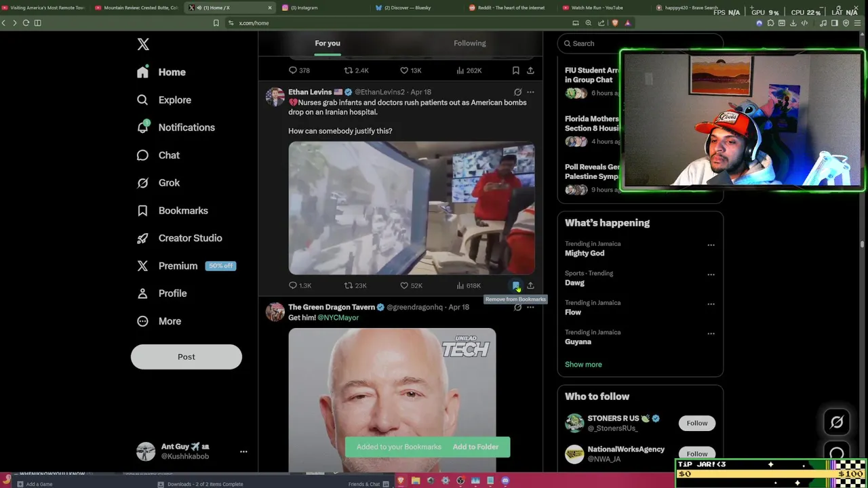Open more options for Mighty God trend
This screenshot has height=488, width=868.
pyautogui.click(x=711, y=245)
